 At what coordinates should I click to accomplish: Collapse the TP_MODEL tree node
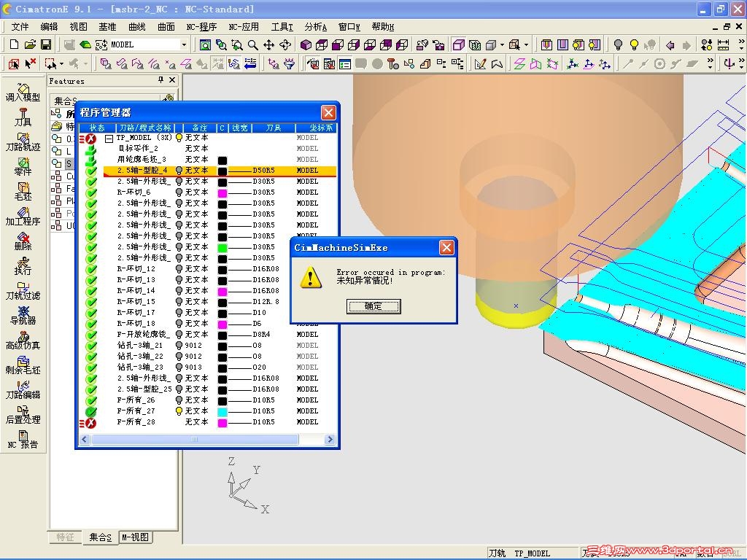(x=109, y=138)
